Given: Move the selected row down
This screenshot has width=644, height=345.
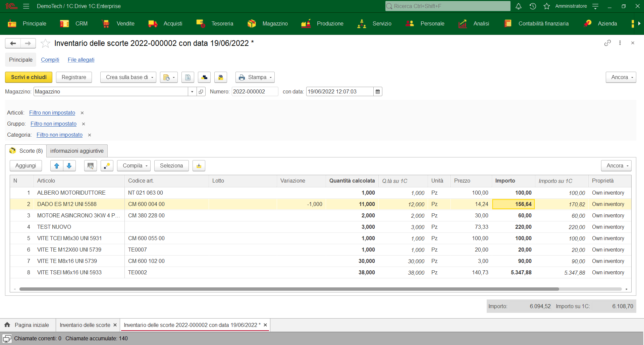Looking at the screenshot, I should (x=69, y=166).
